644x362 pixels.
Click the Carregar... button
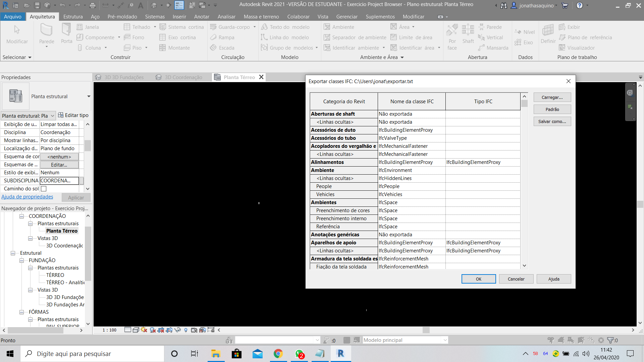[552, 97]
